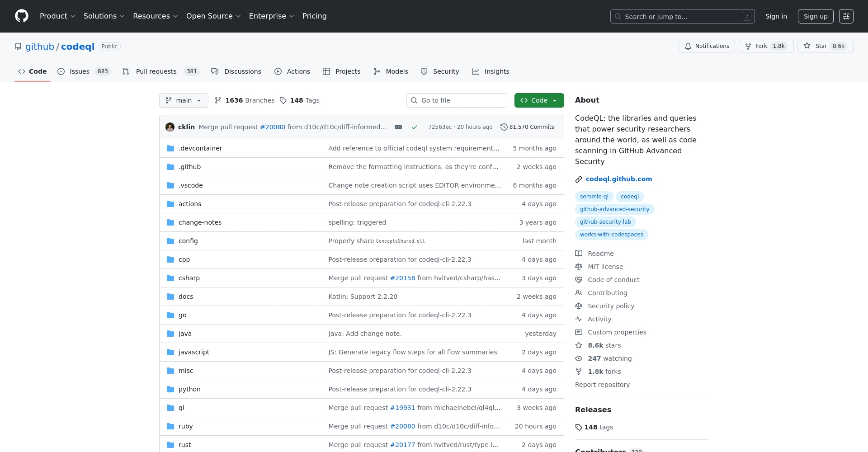Viewport: 868px width, 452px height.
Task: Select the Code tab
Action: [32, 71]
